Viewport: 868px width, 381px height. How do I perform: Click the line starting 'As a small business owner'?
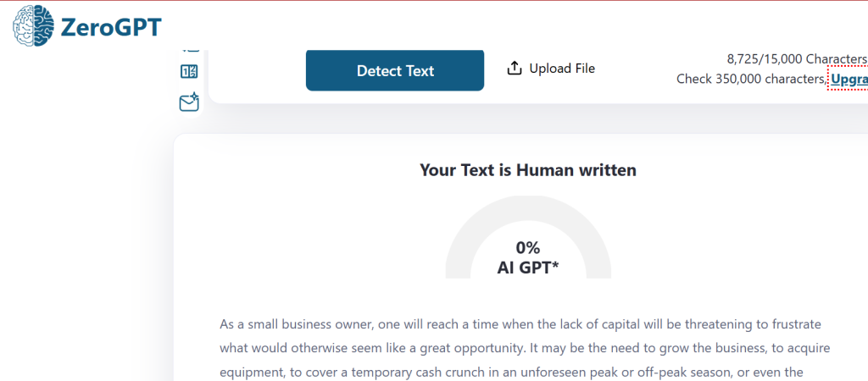tap(521, 324)
